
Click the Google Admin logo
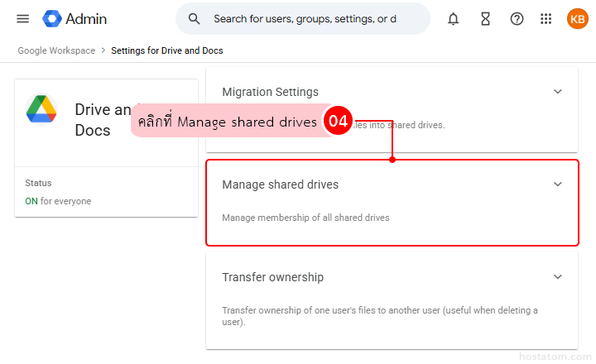point(52,19)
